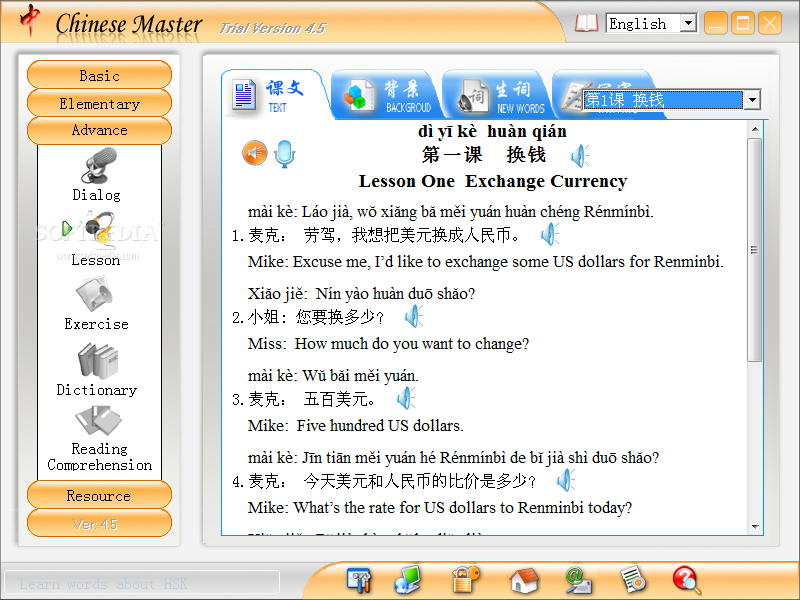
Task: Play lesson audio with orange speaker button
Action: tap(255, 153)
